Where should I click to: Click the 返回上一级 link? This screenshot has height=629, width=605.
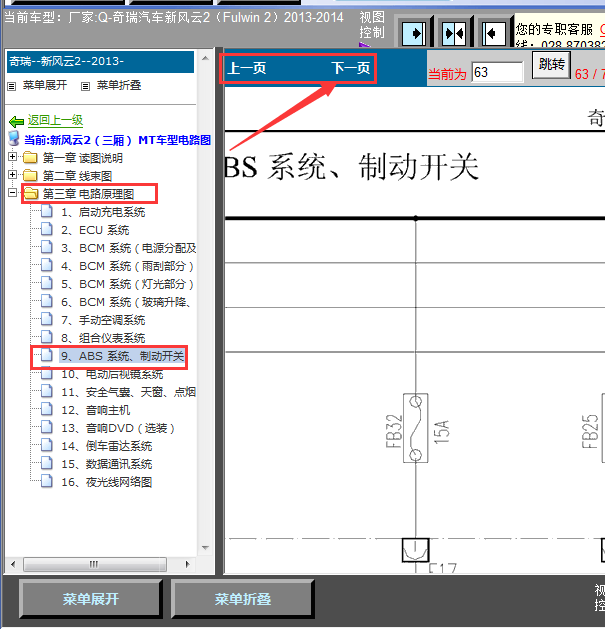(x=55, y=120)
